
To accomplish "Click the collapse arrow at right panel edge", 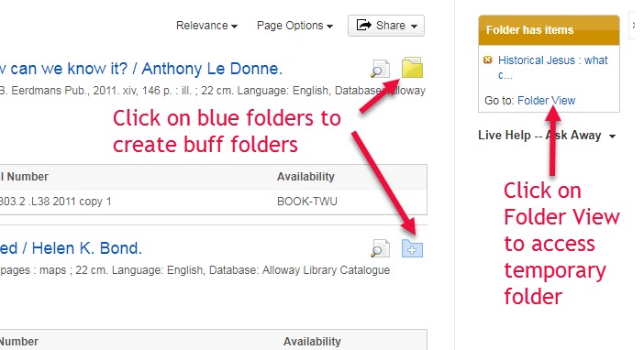I will click(x=634, y=26).
